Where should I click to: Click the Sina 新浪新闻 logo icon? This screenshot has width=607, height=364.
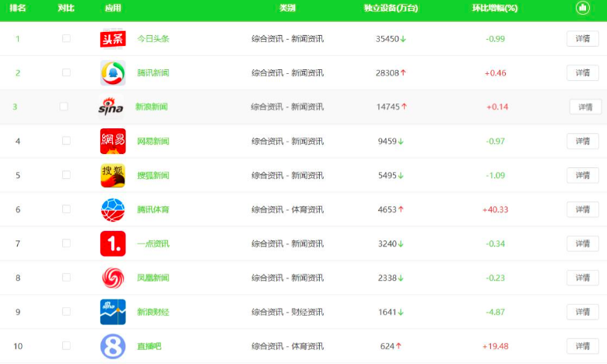point(111,107)
